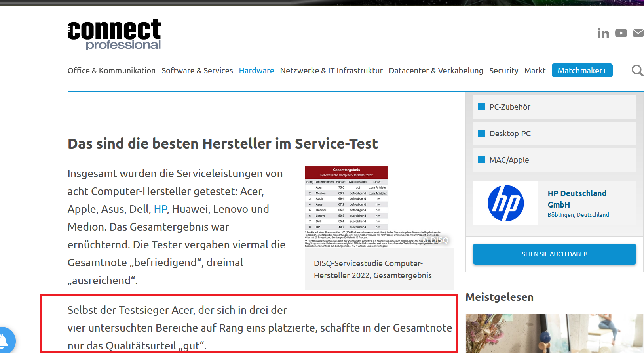Viewport: 644px width, 353px height.
Task: Open the YouTube icon in header
Action: coord(621,33)
